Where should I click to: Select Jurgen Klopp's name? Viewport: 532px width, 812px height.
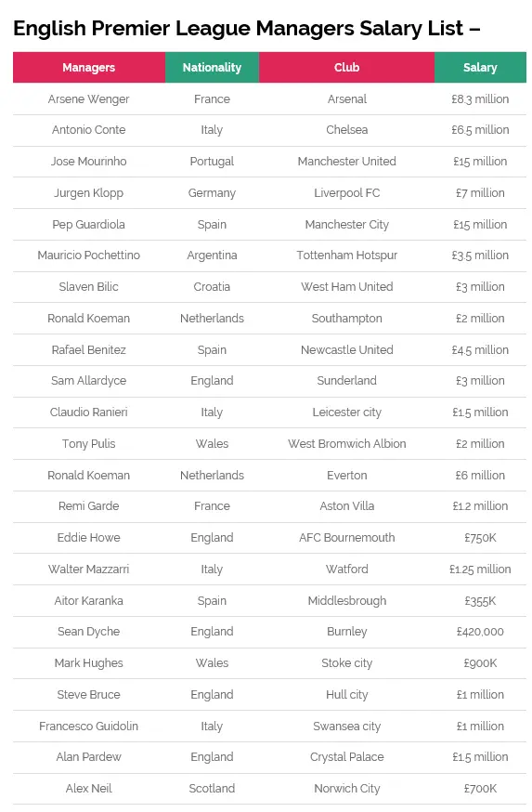(x=88, y=193)
